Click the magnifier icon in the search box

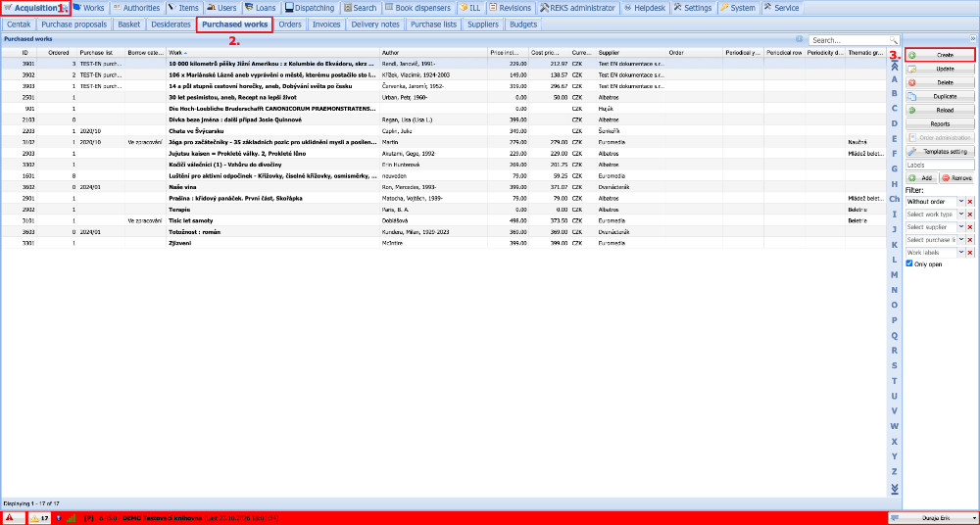click(x=894, y=40)
